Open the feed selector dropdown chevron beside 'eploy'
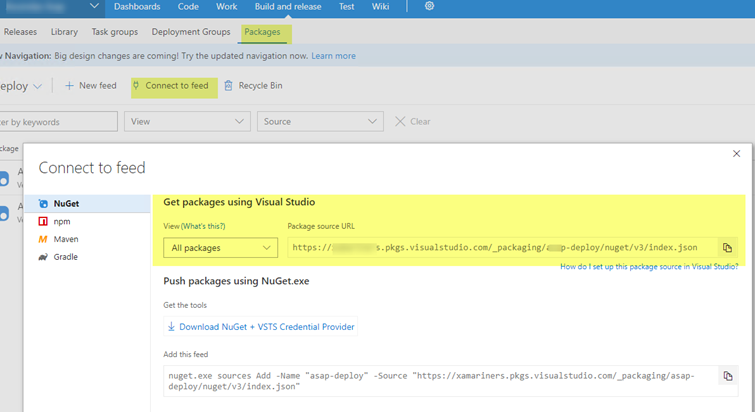 [x=38, y=87]
